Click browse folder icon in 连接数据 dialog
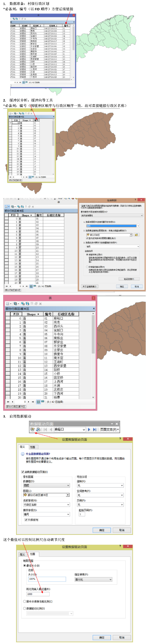Screen dimensions: 148x644 (x=136, y=235)
